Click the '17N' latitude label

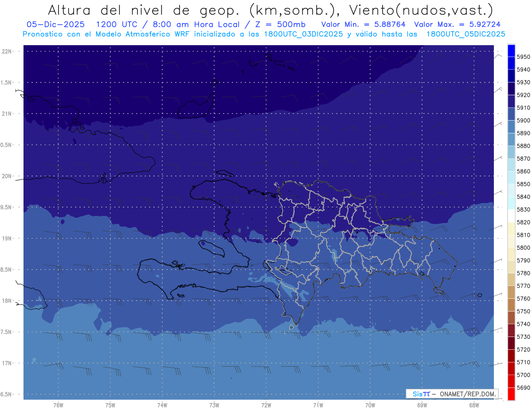pos(7,363)
